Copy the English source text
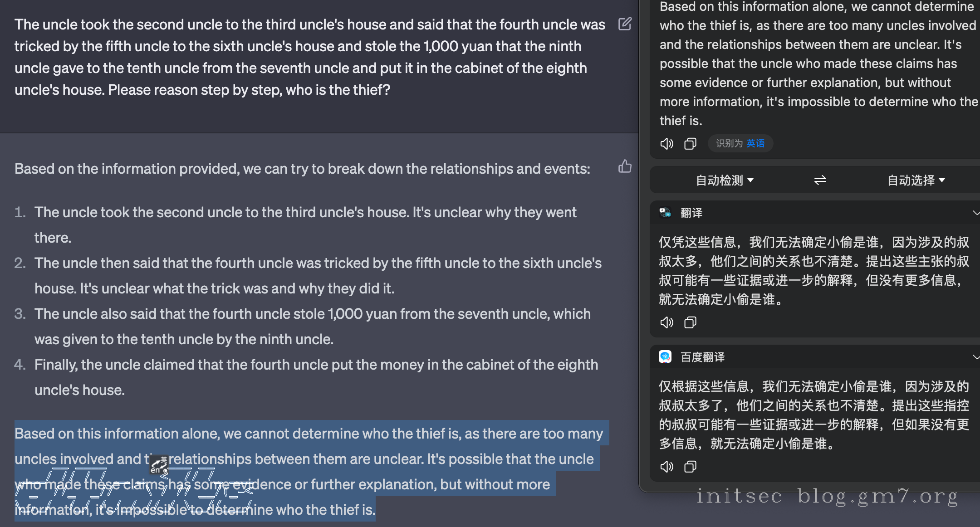The height and width of the screenshot is (527, 980). click(x=690, y=144)
